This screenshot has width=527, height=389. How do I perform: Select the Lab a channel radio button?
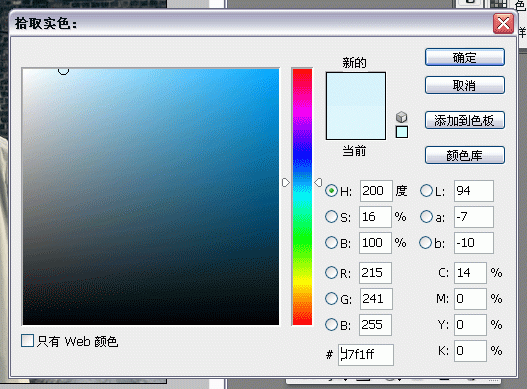426,217
